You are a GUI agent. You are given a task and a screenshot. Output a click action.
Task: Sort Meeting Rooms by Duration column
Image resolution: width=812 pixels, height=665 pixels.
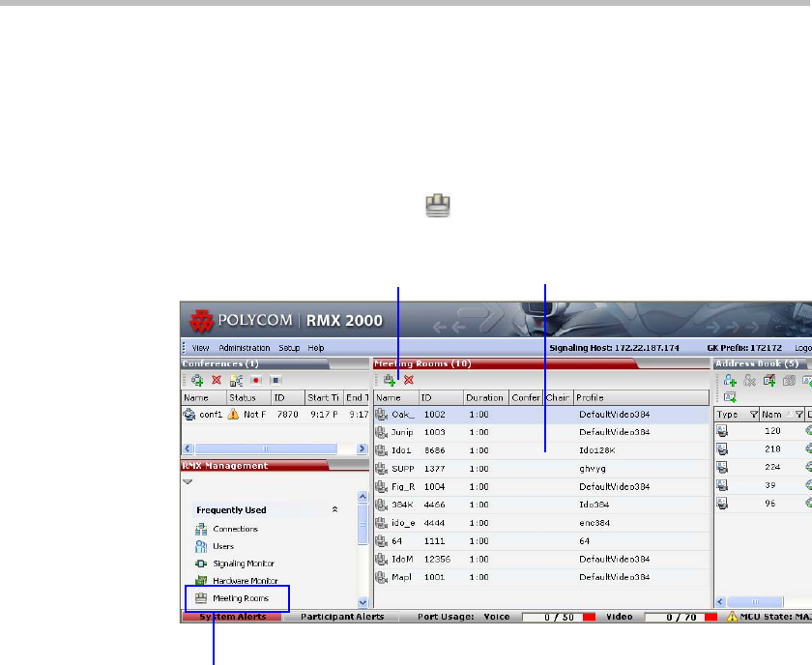point(485,398)
